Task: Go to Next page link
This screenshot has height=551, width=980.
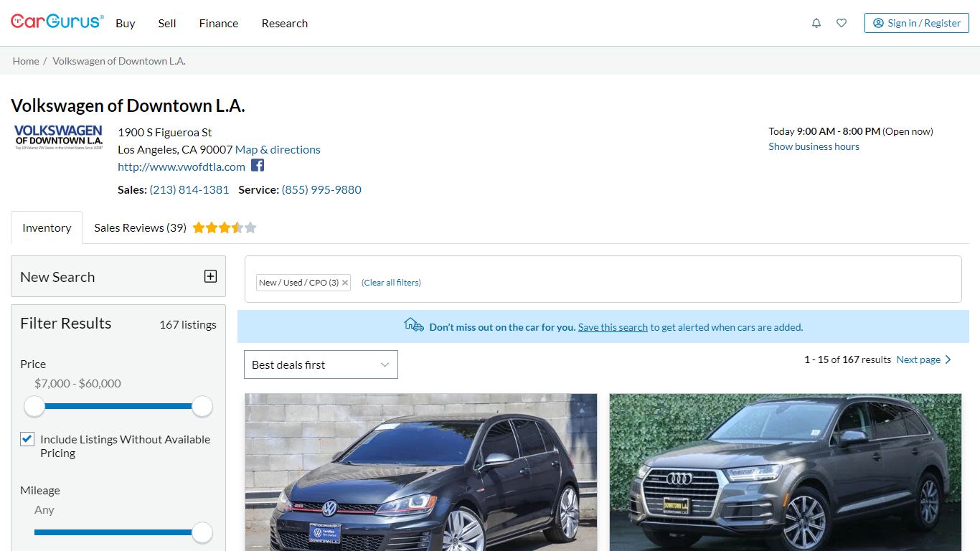Action: (918, 359)
